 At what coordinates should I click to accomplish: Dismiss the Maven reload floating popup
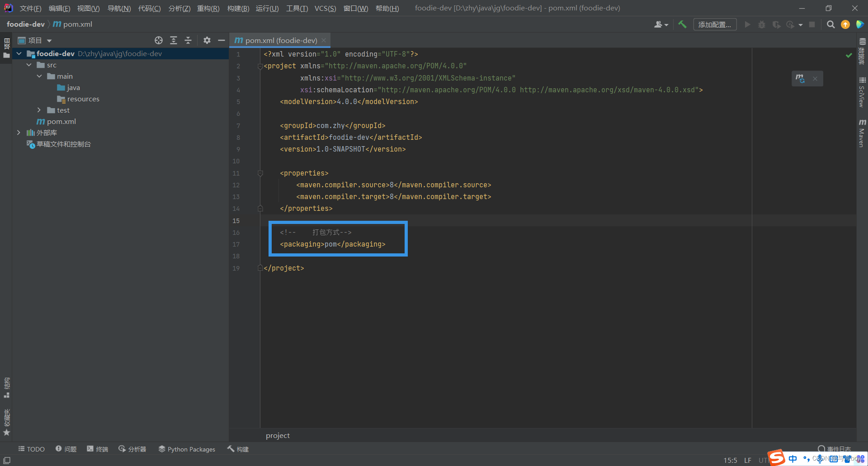815,79
